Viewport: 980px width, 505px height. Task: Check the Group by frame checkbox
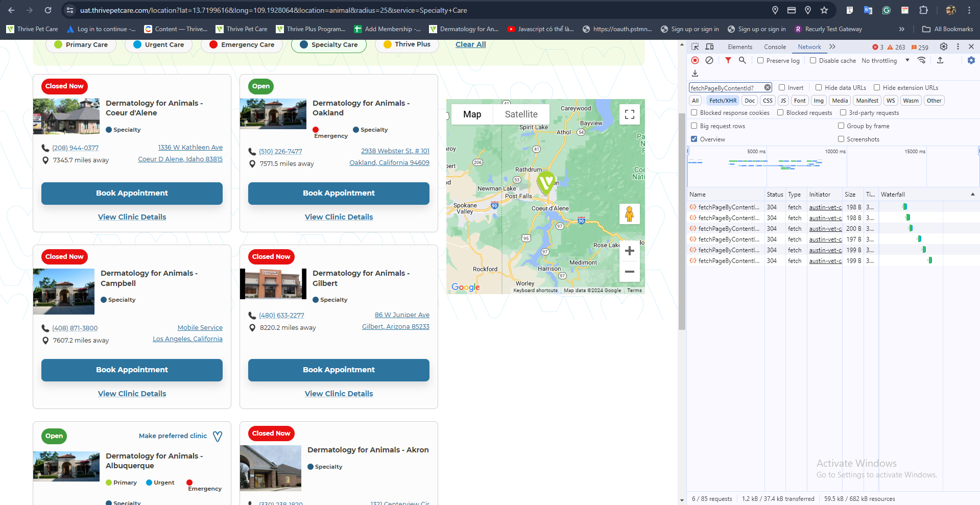(841, 126)
